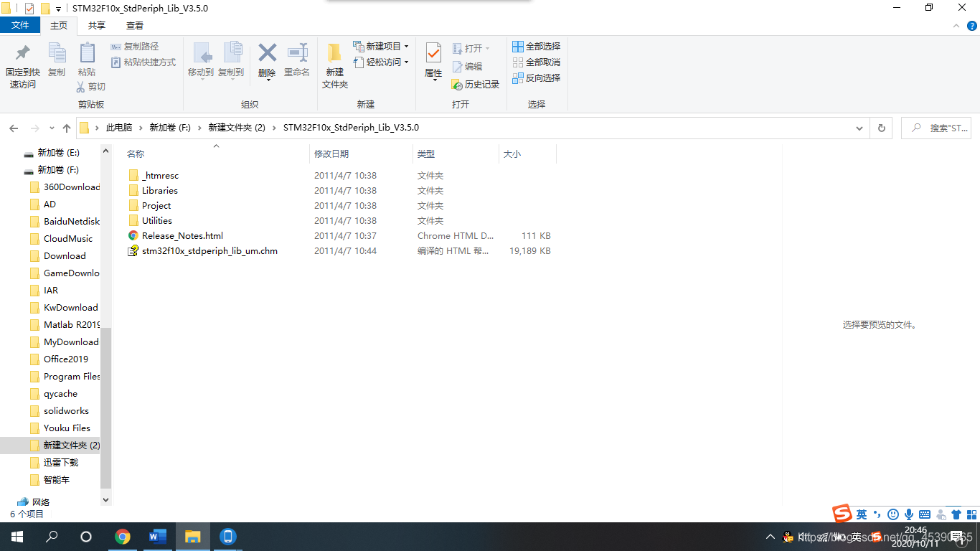Switch to View (查看) tab
The height and width of the screenshot is (551, 980).
135,25
